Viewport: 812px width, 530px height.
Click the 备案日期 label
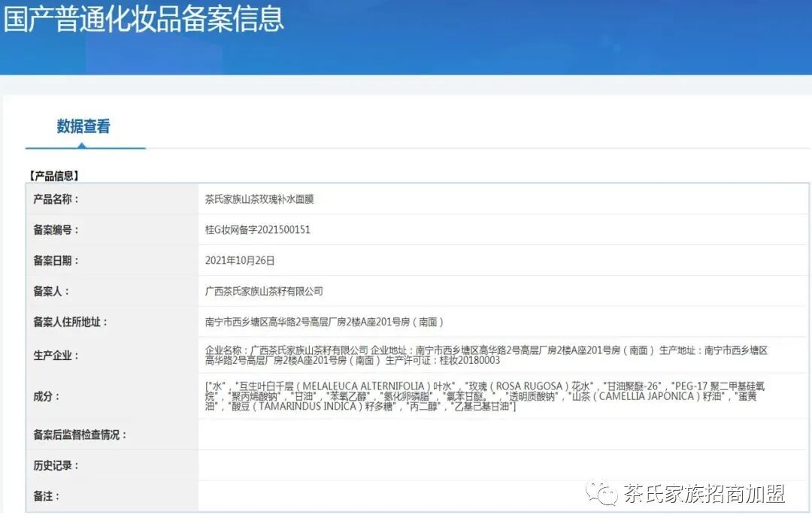(56, 260)
